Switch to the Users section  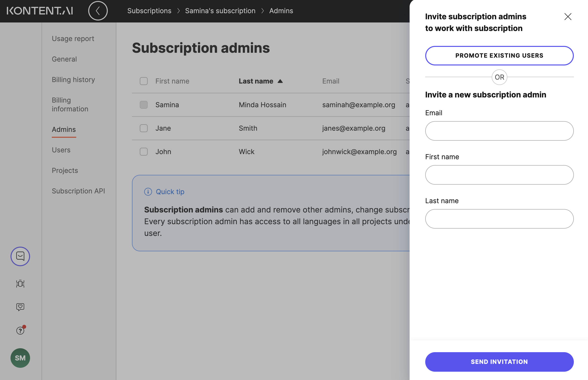tap(61, 150)
